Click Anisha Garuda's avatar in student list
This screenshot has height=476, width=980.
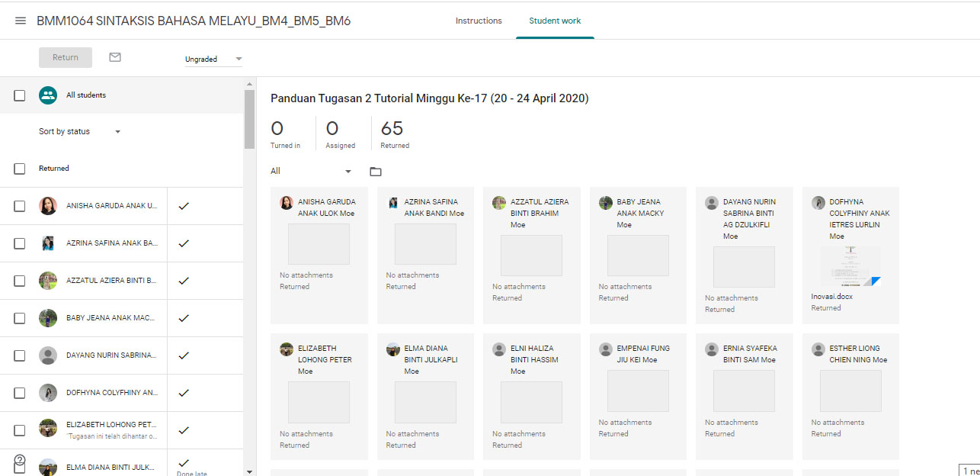click(48, 206)
